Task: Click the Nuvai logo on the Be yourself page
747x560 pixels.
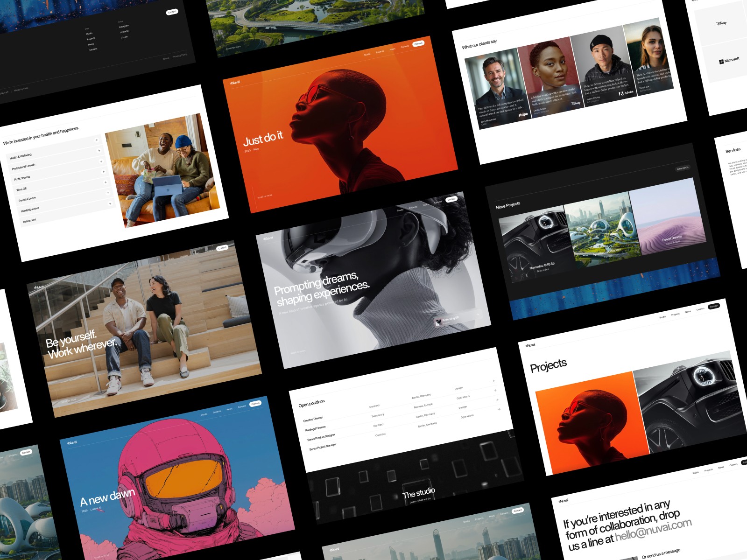Action: pyautogui.click(x=39, y=287)
